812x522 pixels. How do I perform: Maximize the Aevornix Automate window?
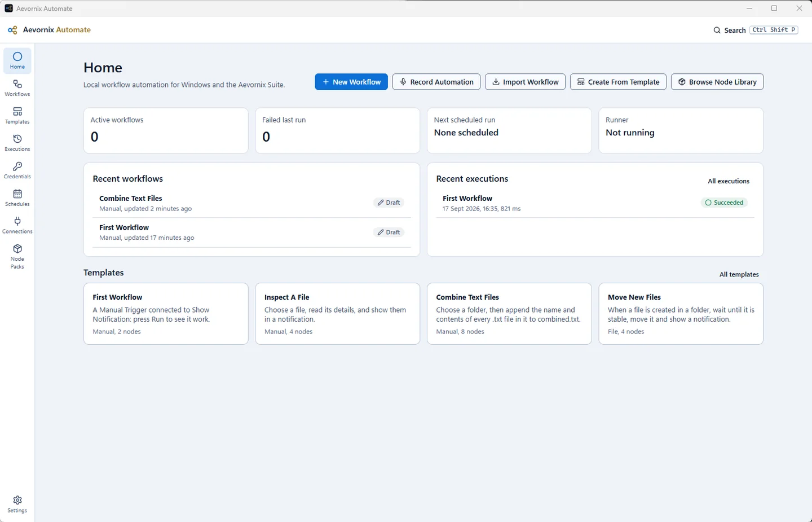pyautogui.click(x=774, y=8)
